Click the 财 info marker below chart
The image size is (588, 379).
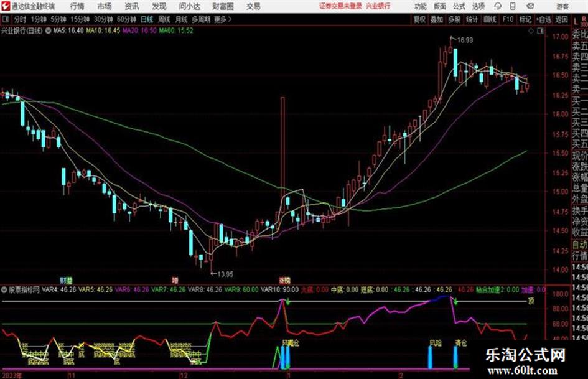[63, 280]
